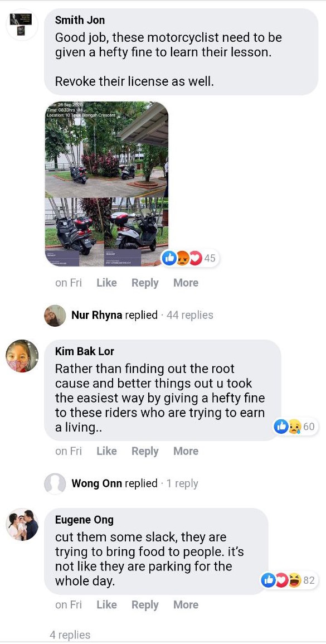Open More options on Smith Jon's comment
The image size is (326, 644).
186,283
